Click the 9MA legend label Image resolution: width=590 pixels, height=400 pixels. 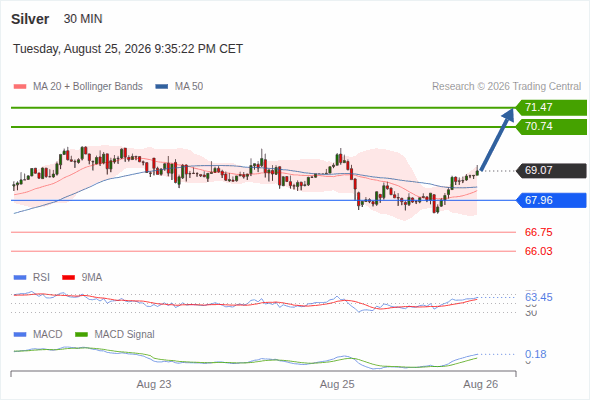(x=92, y=278)
